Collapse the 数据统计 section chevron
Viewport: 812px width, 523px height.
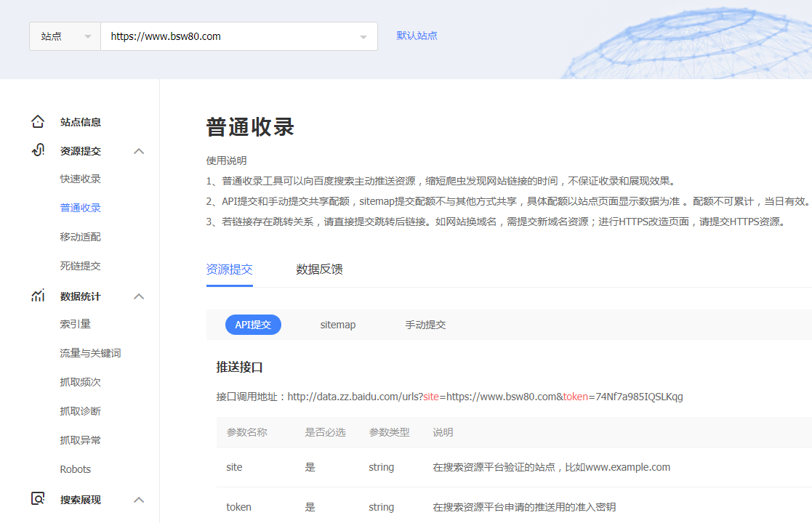(139, 296)
